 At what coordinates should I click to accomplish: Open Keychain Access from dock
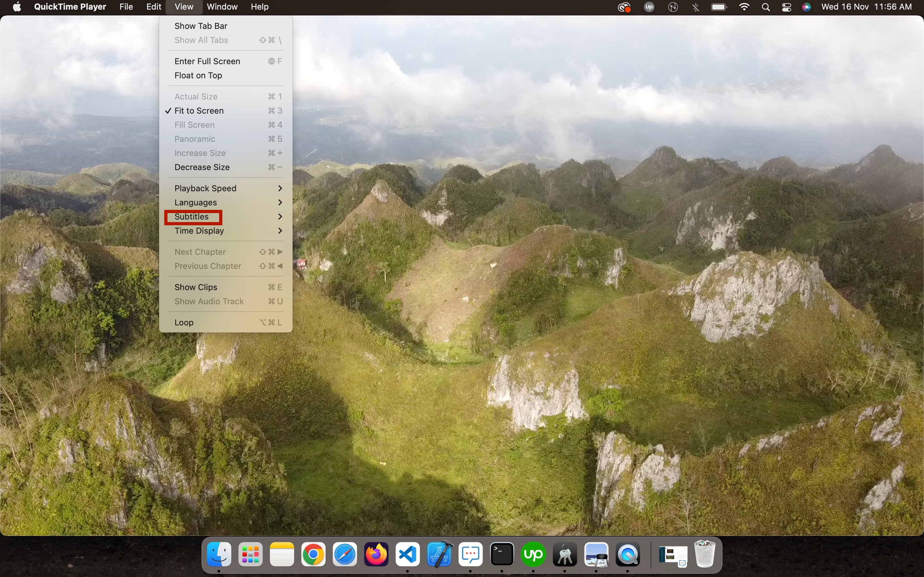pos(565,555)
